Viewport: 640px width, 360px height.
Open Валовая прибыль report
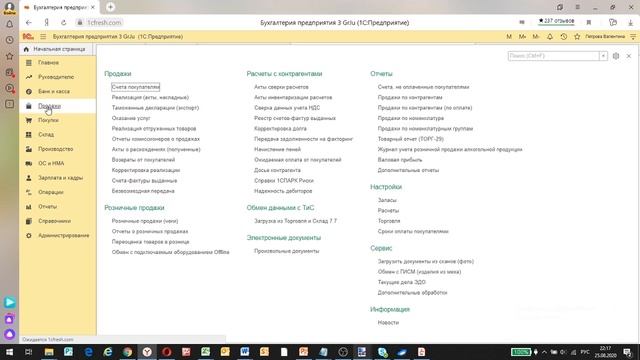pos(400,160)
